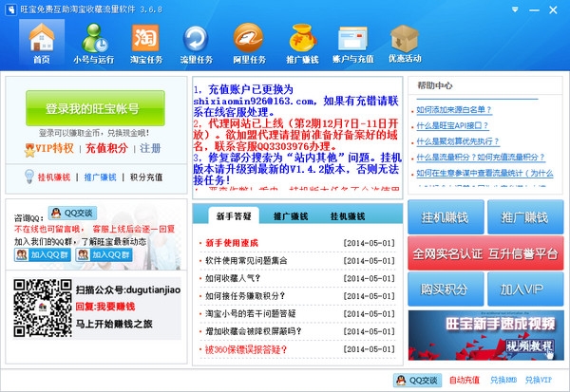Click QQ交谈 button in status bar
This screenshot has width=570, height=392.
pos(417,380)
